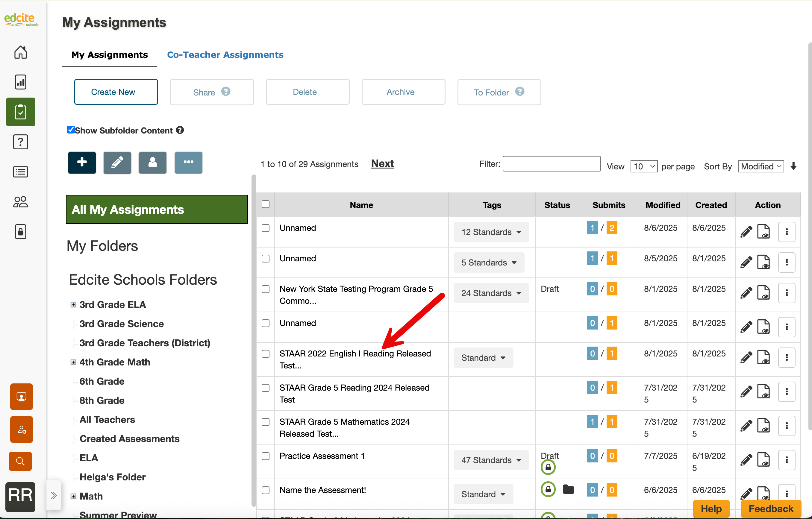Click the Filter text field
This screenshot has height=519, width=812.
tap(551, 164)
